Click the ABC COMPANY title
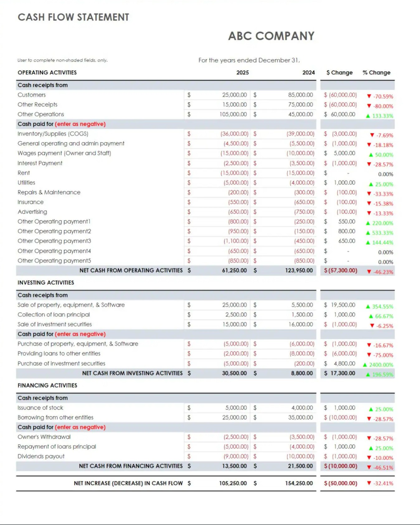Image resolution: width=420 pixels, height=525 pixels. [x=271, y=36]
